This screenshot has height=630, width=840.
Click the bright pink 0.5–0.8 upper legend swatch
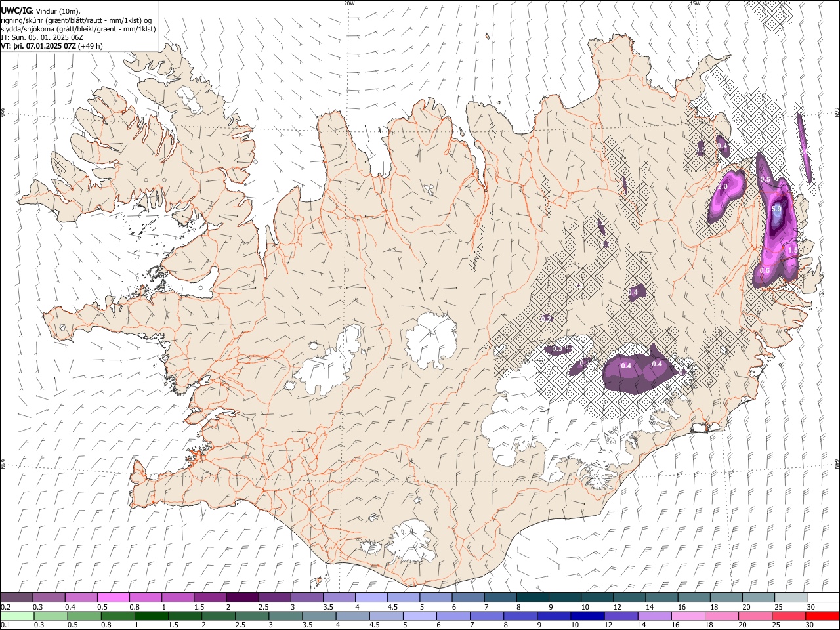[x=114, y=597]
